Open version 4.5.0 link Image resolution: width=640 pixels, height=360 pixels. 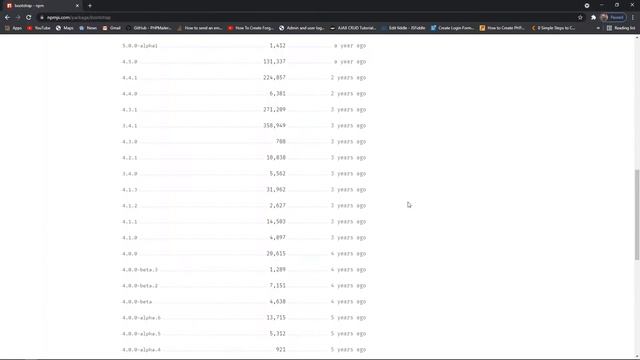coord(130,62)
